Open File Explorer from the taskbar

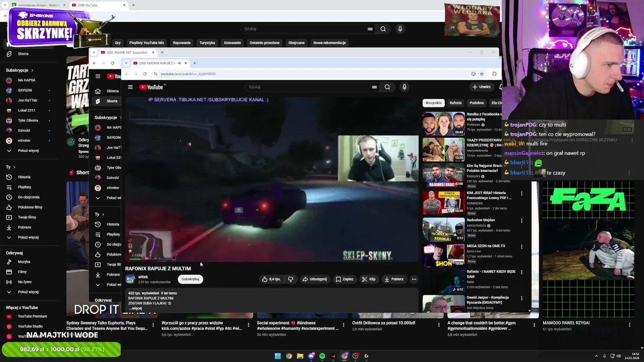click(300, 356)
